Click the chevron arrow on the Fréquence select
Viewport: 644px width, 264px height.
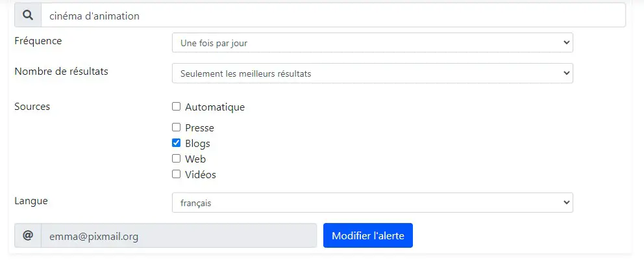tap(566, 43)
